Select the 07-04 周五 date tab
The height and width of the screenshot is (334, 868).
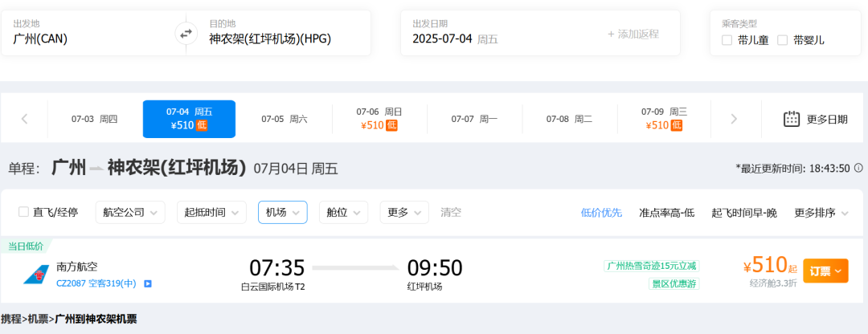(x=190, y=119)
